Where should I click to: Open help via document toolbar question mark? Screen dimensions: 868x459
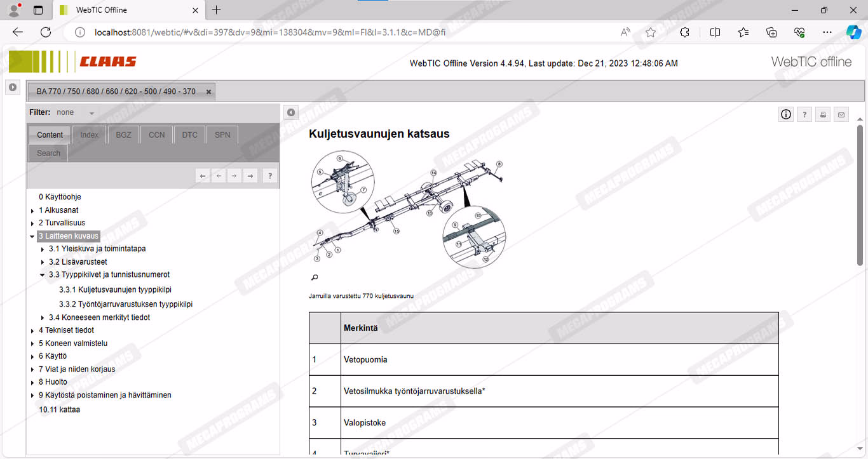pyautogui.click(x=804, y=114)
